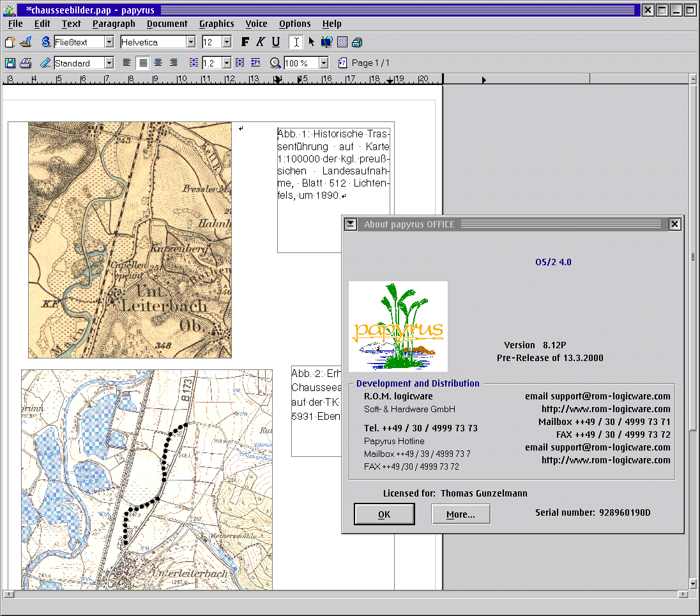Click the new document icon
This screenshot has width=700, height=616.
(10, 42)
